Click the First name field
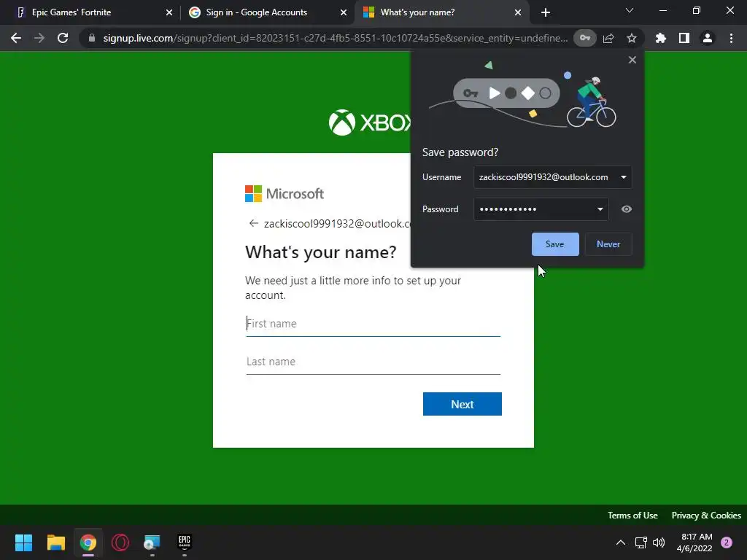The image size is (747, 560). (373, 324)
